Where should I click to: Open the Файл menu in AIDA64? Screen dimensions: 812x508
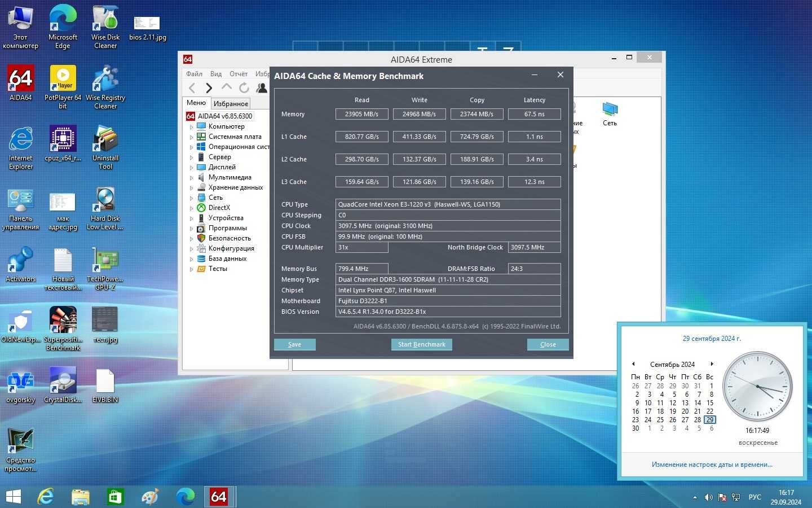click(x=194, y=74)
